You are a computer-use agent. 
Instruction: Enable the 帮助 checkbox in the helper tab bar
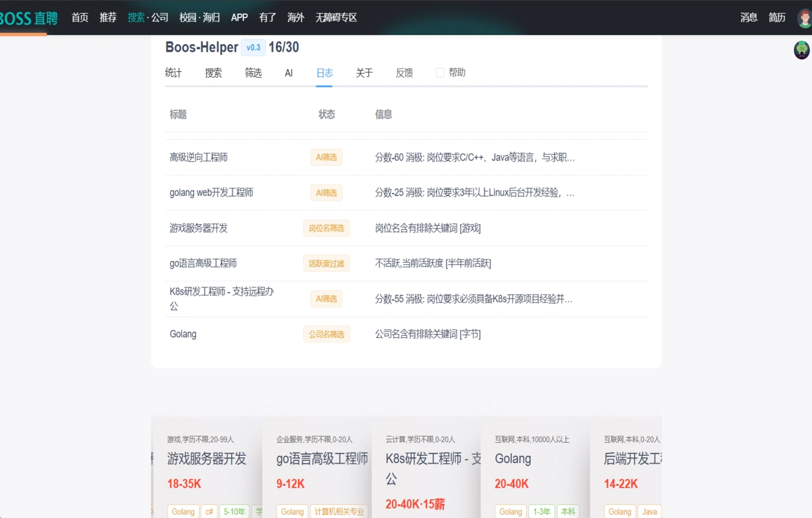(x=440, y=72)
